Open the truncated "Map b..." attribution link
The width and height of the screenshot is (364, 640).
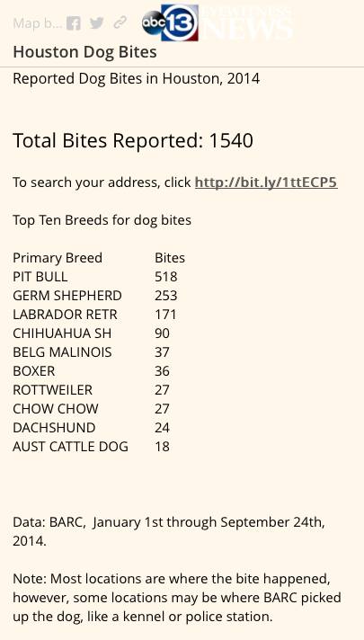(37, 23)
